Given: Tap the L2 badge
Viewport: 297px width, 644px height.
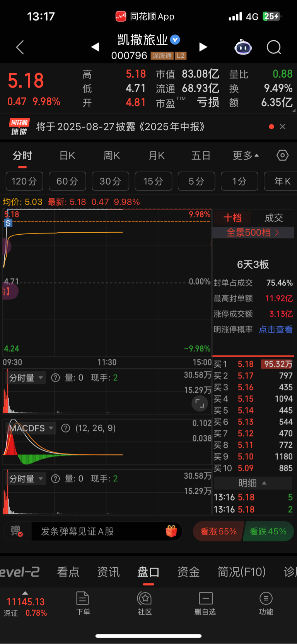Looking at the screenshot, I should pyautogui.click(x=181, y=56).
